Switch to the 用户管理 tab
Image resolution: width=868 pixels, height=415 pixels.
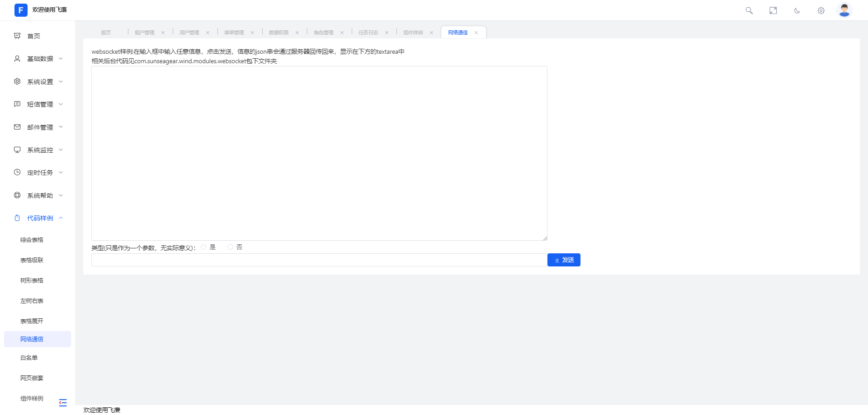[189, 33]
